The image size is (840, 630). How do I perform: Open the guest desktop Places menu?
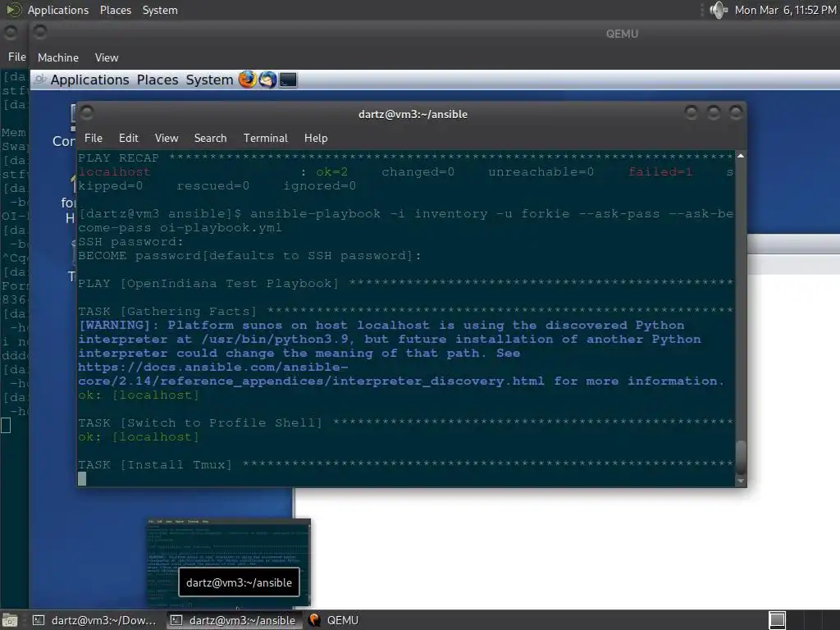(x=157, y=80)
